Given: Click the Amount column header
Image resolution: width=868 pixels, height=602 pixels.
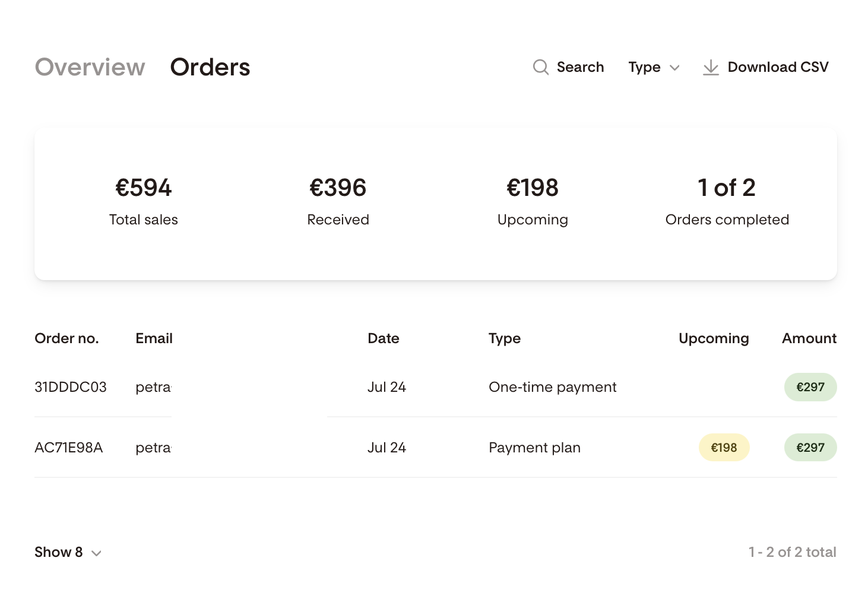Looking at the screenshot, I should pyautogui.click(x=809, y=338).
